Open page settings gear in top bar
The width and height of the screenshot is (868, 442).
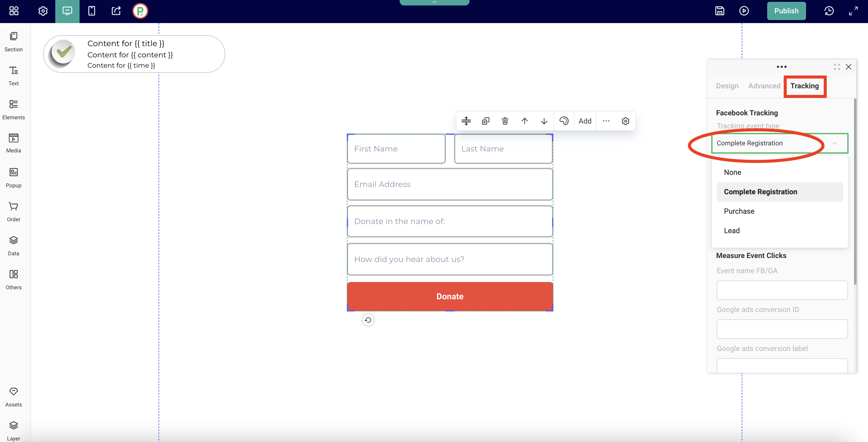pyautogui.click(x=43, y=11)
